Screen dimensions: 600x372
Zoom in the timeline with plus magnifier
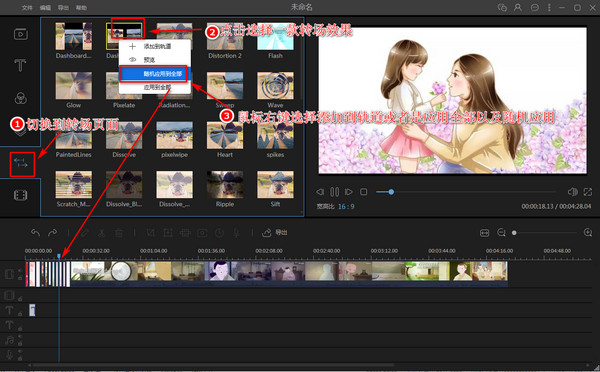588,232
